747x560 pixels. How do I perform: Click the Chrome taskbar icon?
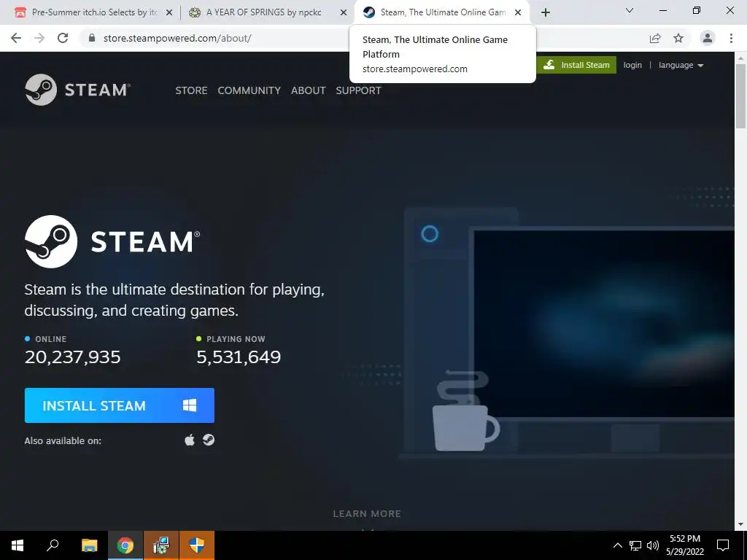[125, 545]
